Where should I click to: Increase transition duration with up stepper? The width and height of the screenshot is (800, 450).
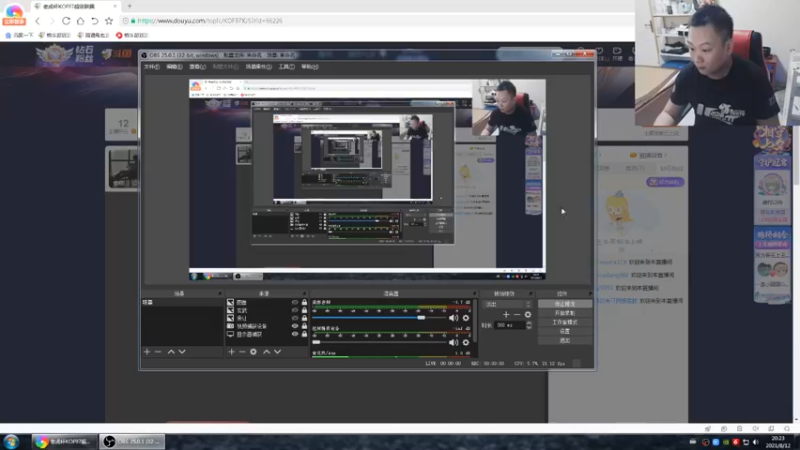tap(529, 323)
